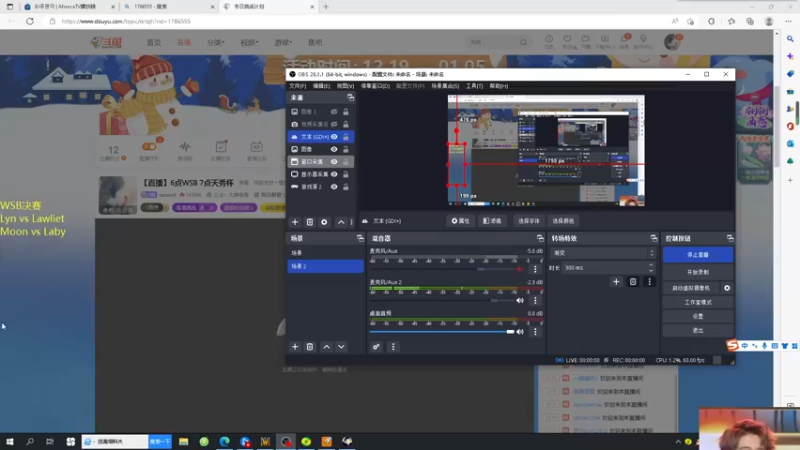This screenshot has height=450, width=800.
Task: Open the douyu 分类 navigation dropdown
Action: (215, 42)
